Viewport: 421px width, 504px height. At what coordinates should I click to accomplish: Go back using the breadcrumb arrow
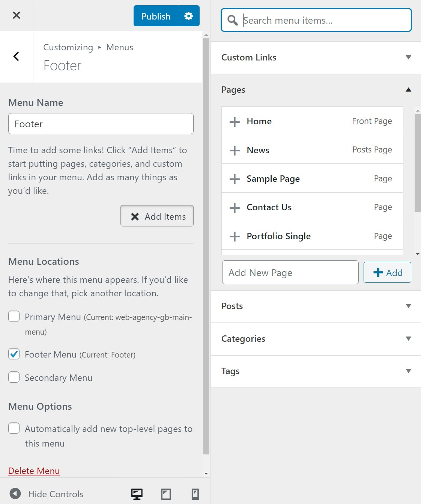coord(16,56)
